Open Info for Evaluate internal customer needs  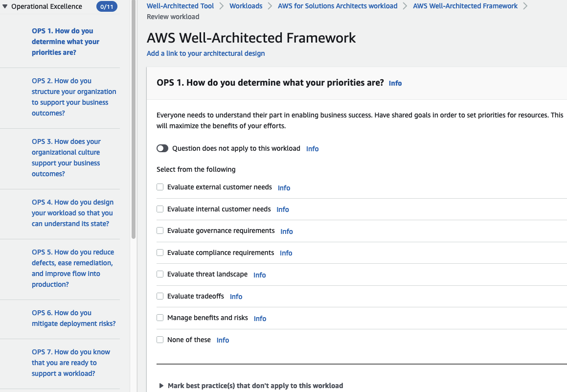283,209
